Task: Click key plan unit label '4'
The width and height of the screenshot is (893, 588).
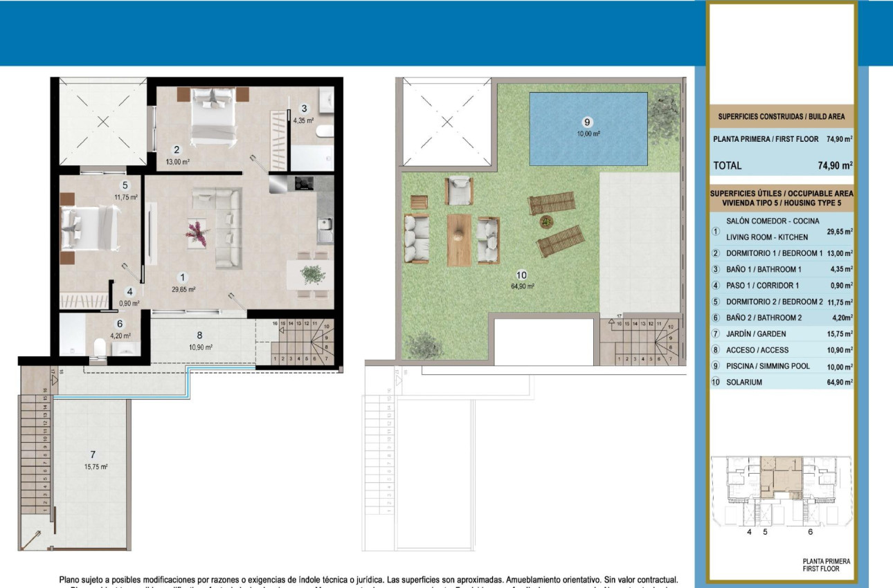Action: coord(749,532)
